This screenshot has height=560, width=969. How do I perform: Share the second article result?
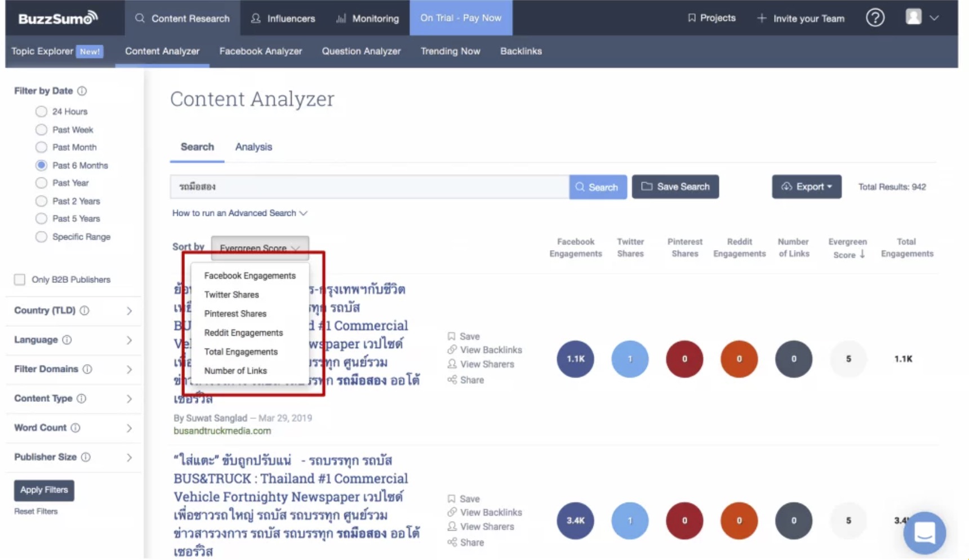tap(465, 542)
